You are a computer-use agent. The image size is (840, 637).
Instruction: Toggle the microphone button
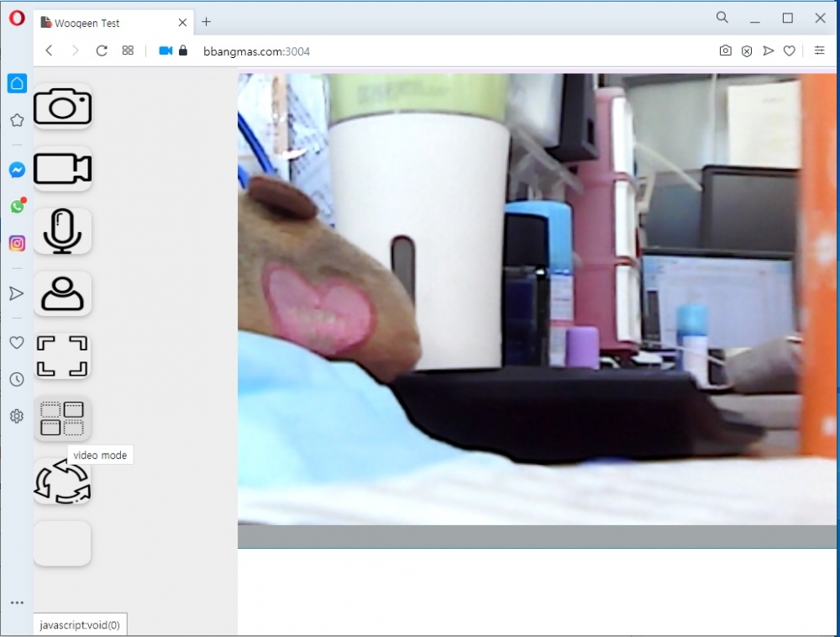pyautogui.click(x=63, y=231)
